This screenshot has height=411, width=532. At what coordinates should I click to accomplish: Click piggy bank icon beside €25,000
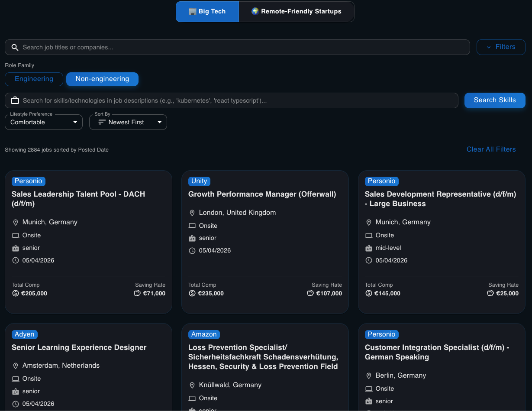pyautogui.click(x=490, y=293)
